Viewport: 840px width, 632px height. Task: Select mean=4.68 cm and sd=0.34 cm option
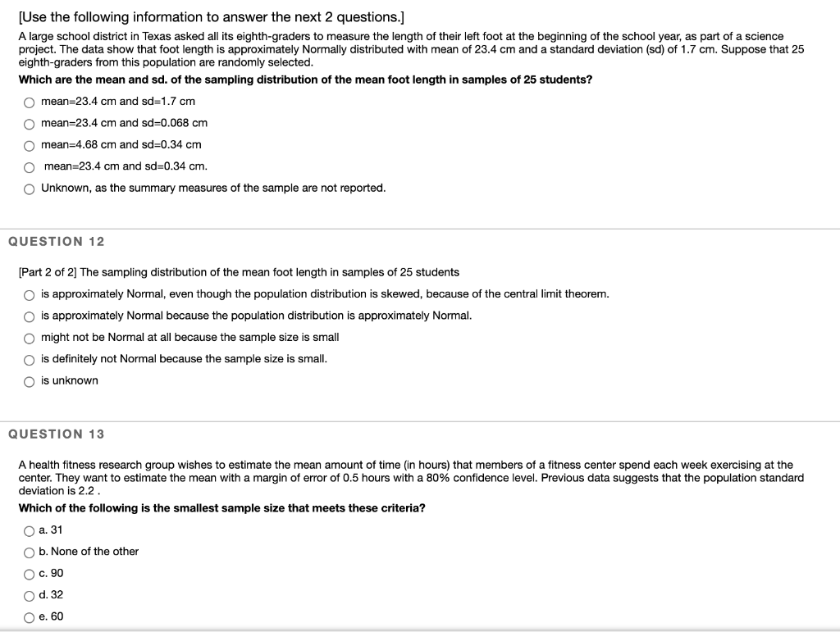30,144
